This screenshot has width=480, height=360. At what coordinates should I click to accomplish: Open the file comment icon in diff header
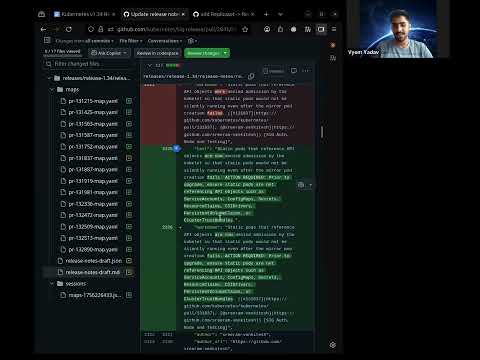pyautogui.click(x=294, y=71)
